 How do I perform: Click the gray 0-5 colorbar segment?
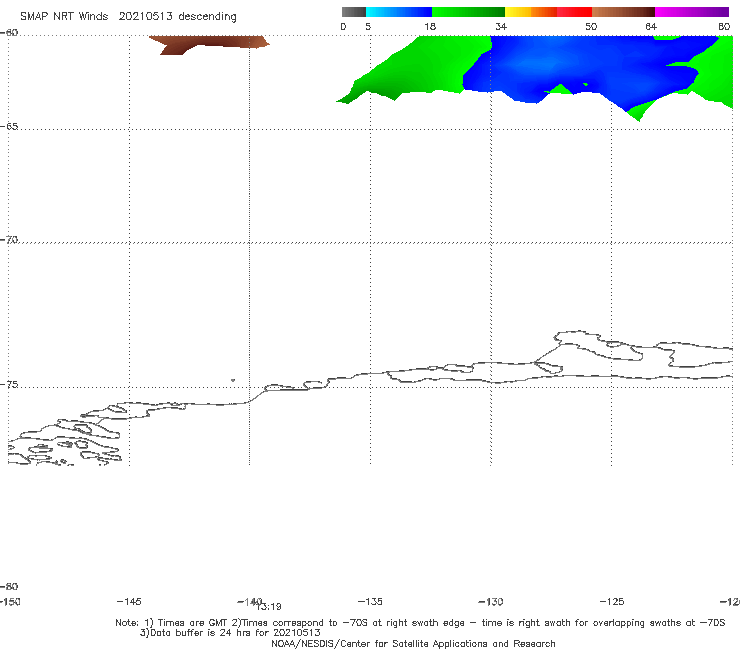click(x=354, y=12)
